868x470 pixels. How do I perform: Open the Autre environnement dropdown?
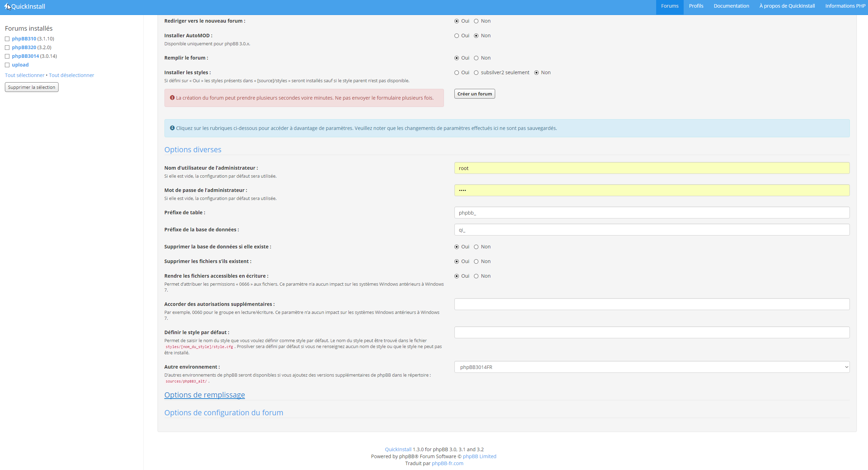click(x=652, y=367)
